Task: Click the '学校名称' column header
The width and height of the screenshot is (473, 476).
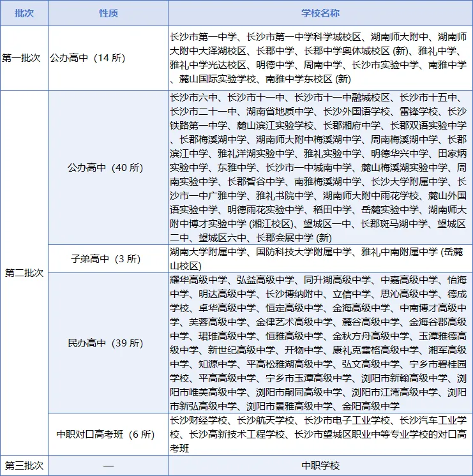Action: point(320,13)
